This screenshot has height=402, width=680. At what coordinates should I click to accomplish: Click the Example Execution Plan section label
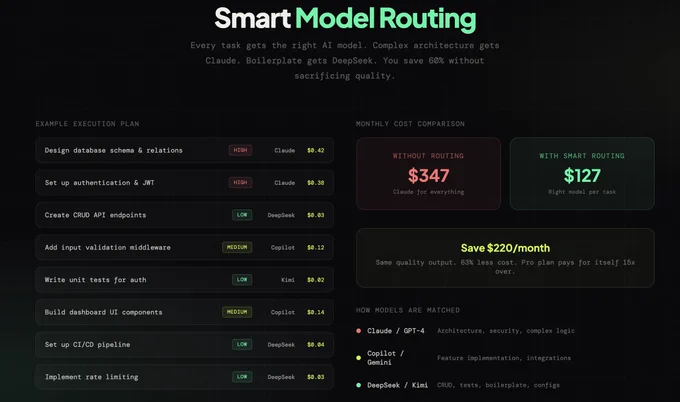pos(87,124)
